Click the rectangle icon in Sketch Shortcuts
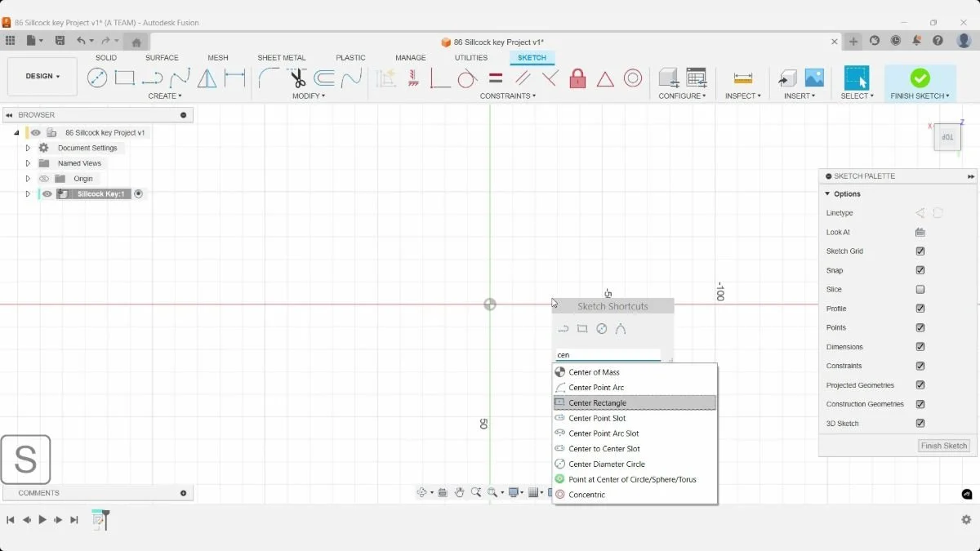Viewport: 980px width, 551px height. coord(582,329)
